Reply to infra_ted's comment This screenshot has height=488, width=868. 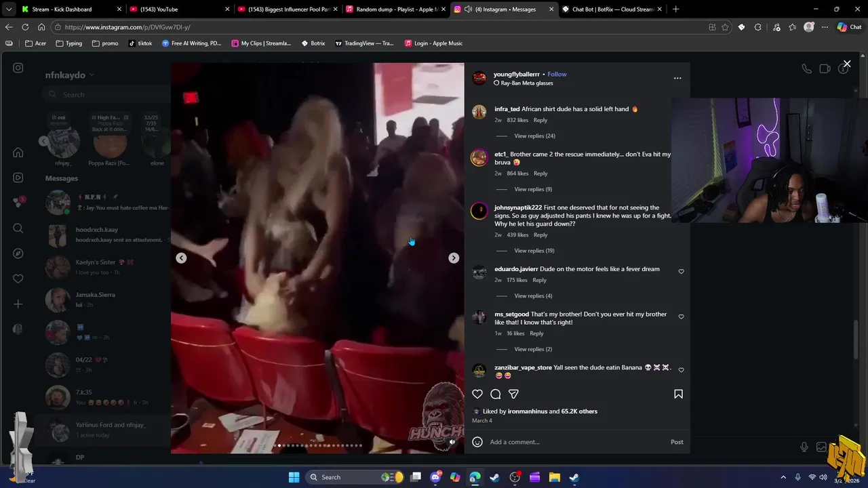(x=540, y=120)
